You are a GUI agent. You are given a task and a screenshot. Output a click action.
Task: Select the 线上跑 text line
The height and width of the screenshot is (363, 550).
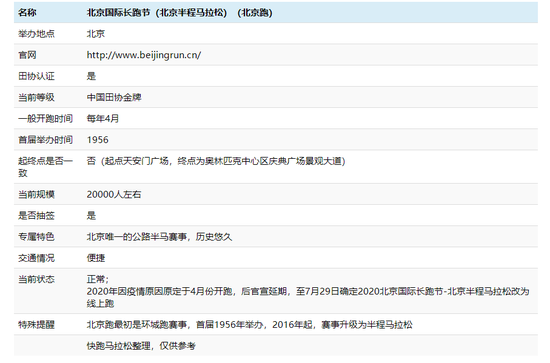pyautogui.click(x=100, y=303)
